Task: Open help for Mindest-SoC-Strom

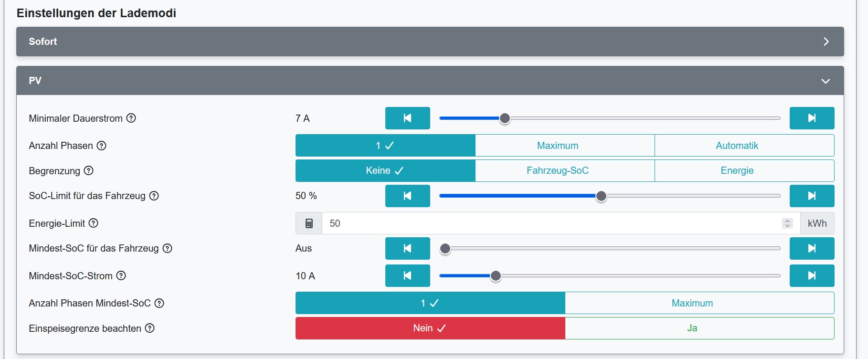Action: click(x=121, y=275)
